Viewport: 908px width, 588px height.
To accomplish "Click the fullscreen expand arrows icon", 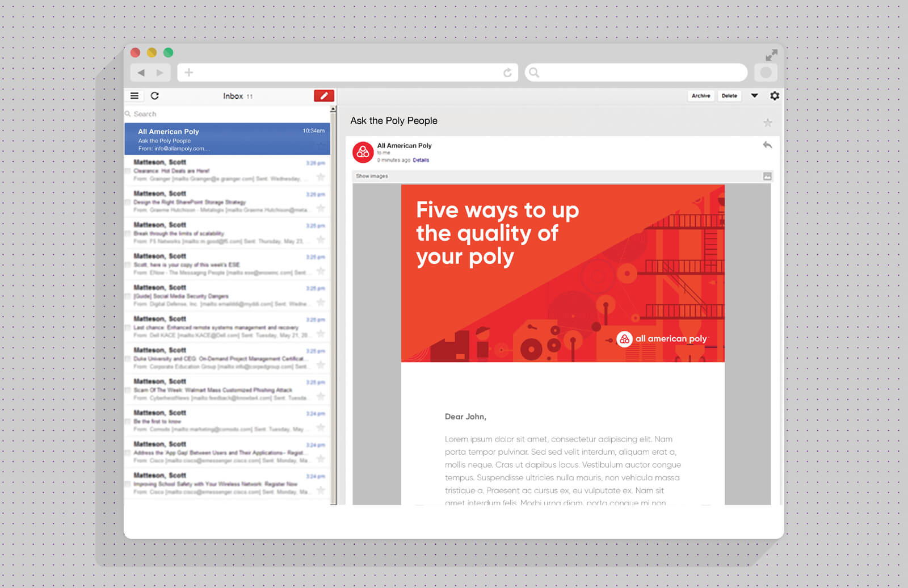I will (771, 55).
